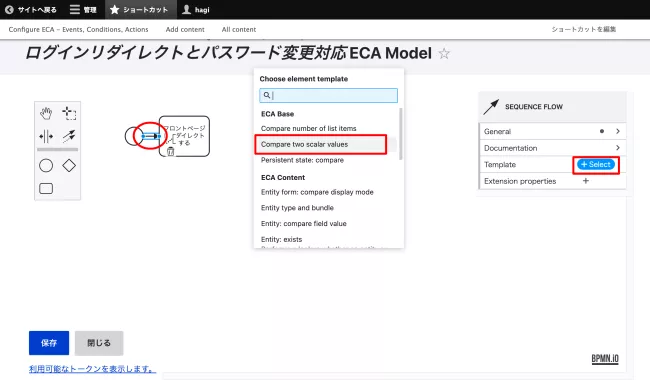Viewport: 650px width, 380px height.
Task: Choose Entity: compare field value
Action: click(303, 223)
